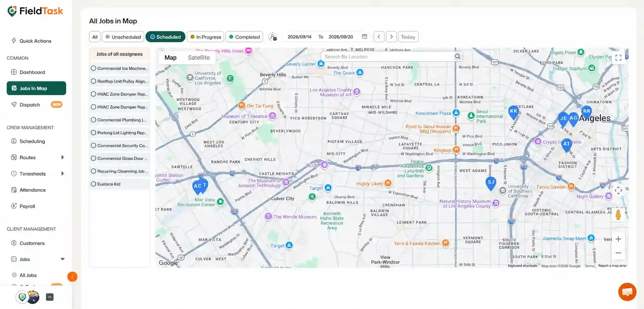Filter jobs by Unscheduled status
The image size is (644, 309).
point(123,37)
